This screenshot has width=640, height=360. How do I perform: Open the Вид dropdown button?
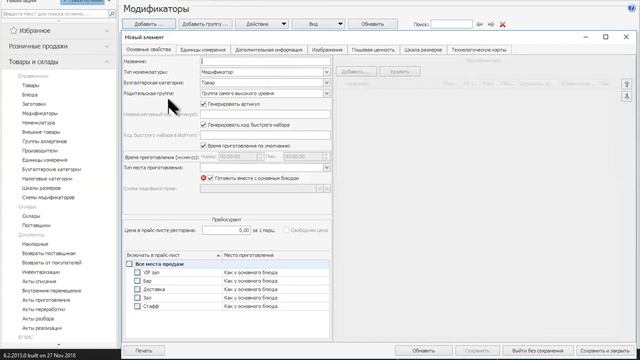pos(319,24)
